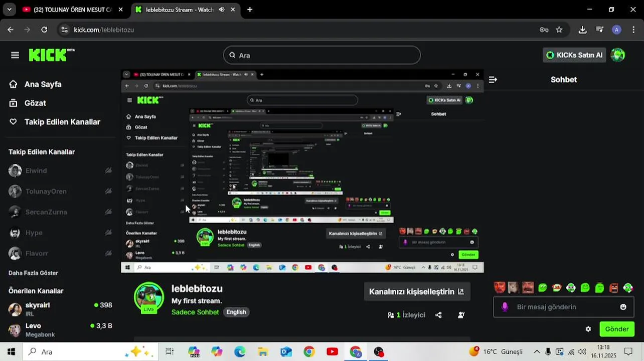This screenshot has width=644, height=361.
Task: Open the hamburger menu beside the Kick logo
Action: coord(15,55)
